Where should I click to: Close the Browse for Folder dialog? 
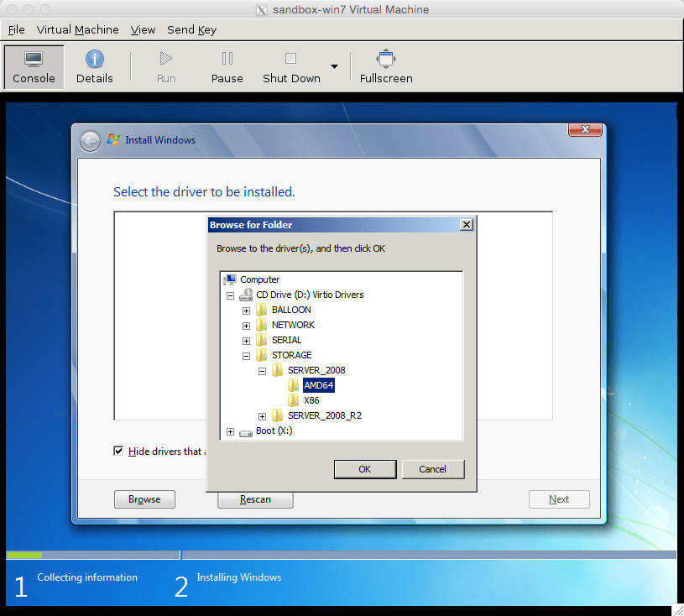pyautogui.click(x=467, y=225)
